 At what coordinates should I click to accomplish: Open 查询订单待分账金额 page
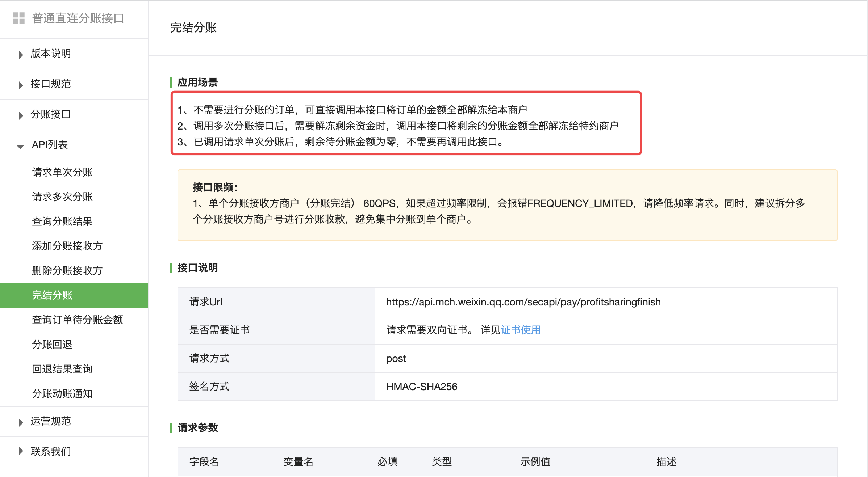78,320
